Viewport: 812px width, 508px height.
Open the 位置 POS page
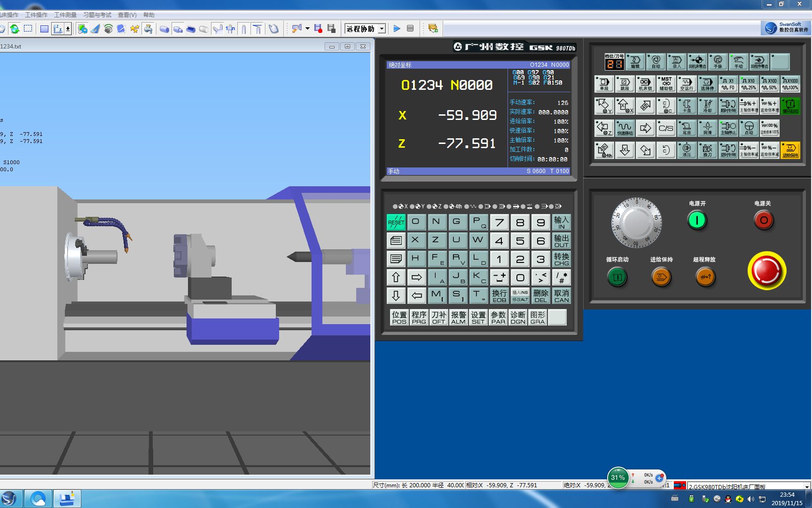pos(399,317)
